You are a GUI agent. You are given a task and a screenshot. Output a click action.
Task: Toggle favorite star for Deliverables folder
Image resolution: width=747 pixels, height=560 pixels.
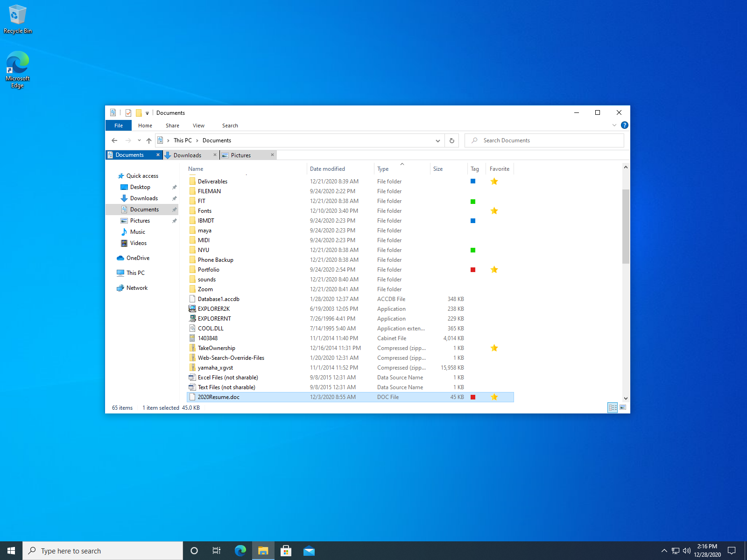click(x=494, y=182)
